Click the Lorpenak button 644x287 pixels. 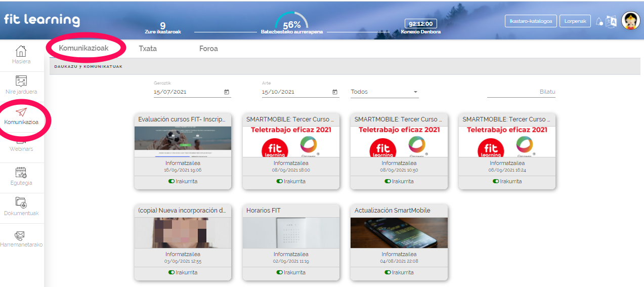pyautogui.click(x=575, y=21)
